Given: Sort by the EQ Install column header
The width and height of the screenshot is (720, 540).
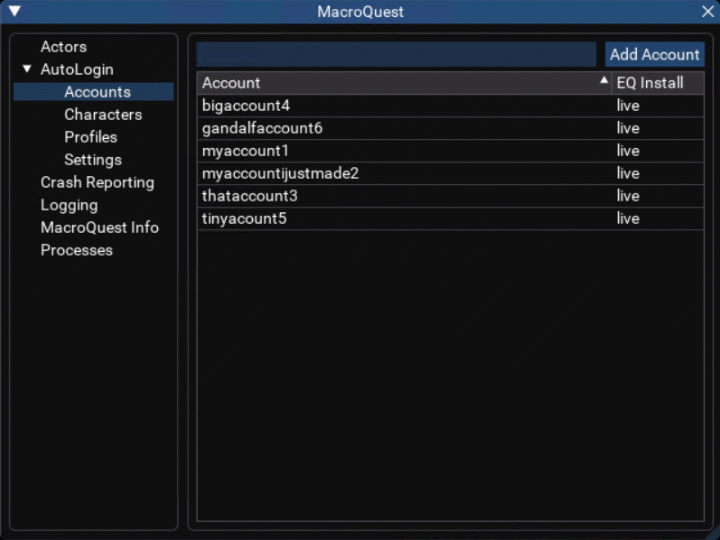Looking at the screenshot, I should click(x=658, y=83).
